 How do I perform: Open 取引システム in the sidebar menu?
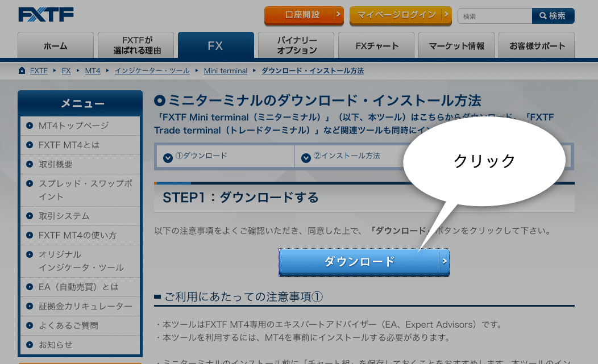[80, 216]
